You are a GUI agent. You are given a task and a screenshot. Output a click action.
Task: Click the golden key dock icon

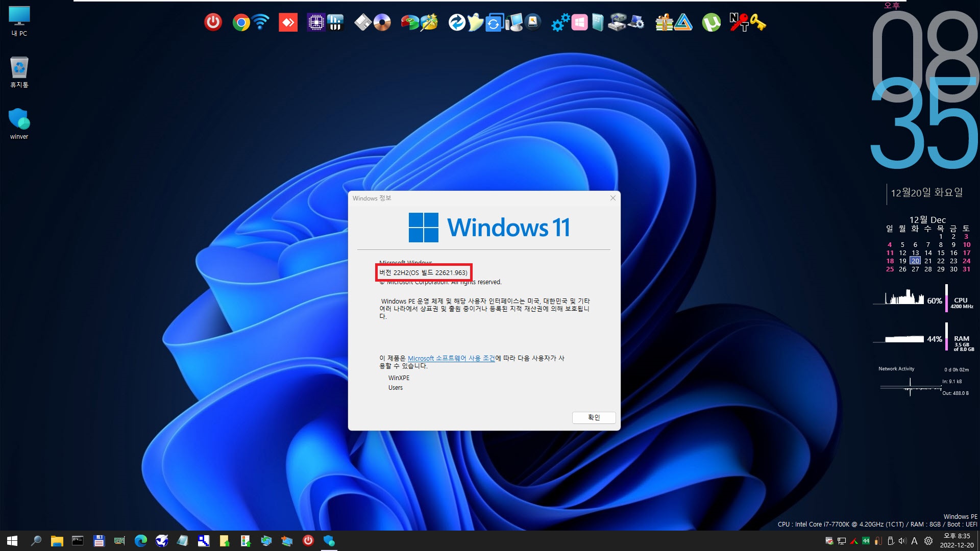[x=758, y=22]
